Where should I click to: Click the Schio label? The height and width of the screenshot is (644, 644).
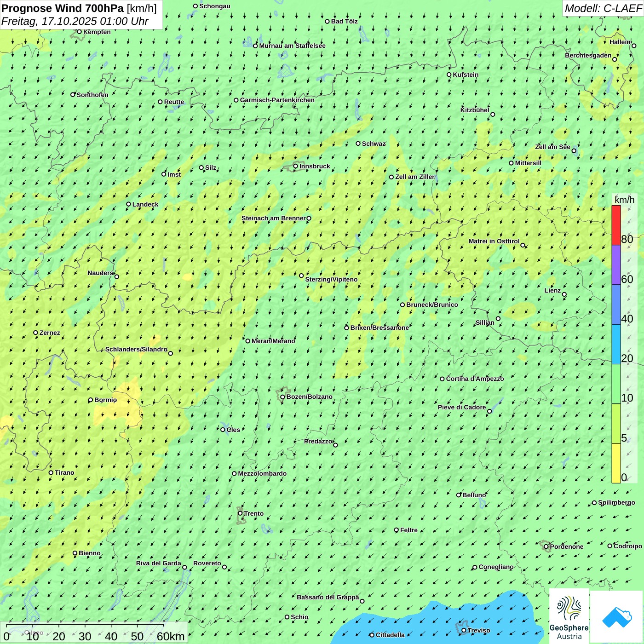pos(299,617)
